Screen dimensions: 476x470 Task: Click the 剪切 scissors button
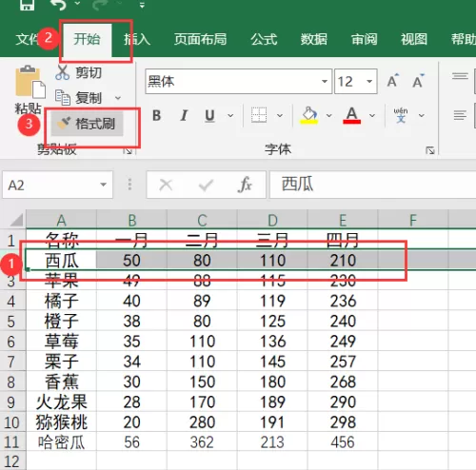tap(79, 72)
